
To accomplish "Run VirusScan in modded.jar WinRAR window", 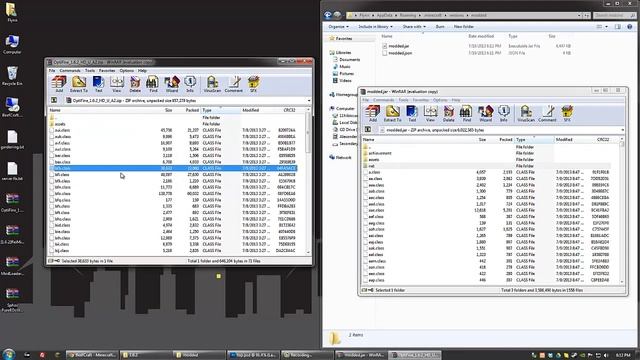I will click(x=526, y=113).
